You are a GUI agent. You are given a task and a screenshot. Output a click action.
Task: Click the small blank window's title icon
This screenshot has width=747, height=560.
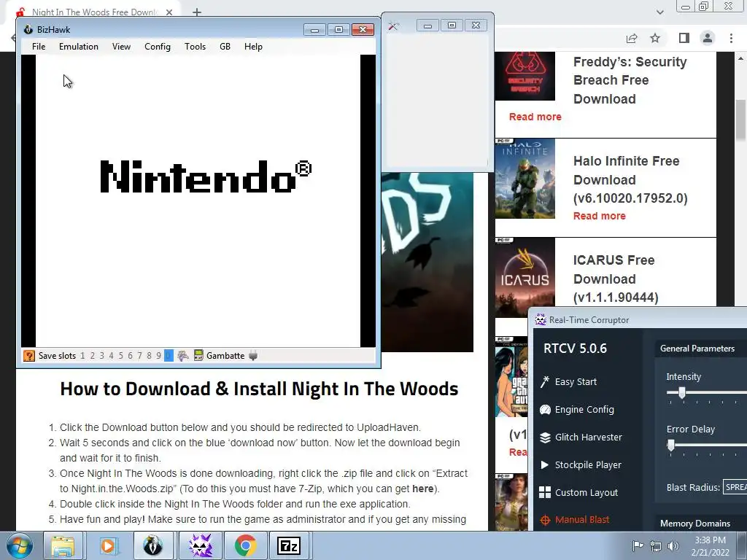(x=393, y=26)
